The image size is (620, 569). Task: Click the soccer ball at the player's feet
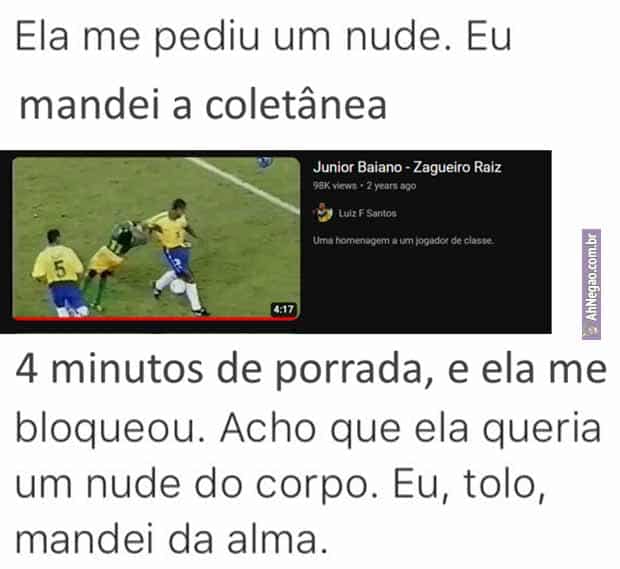tap(177, 287)
